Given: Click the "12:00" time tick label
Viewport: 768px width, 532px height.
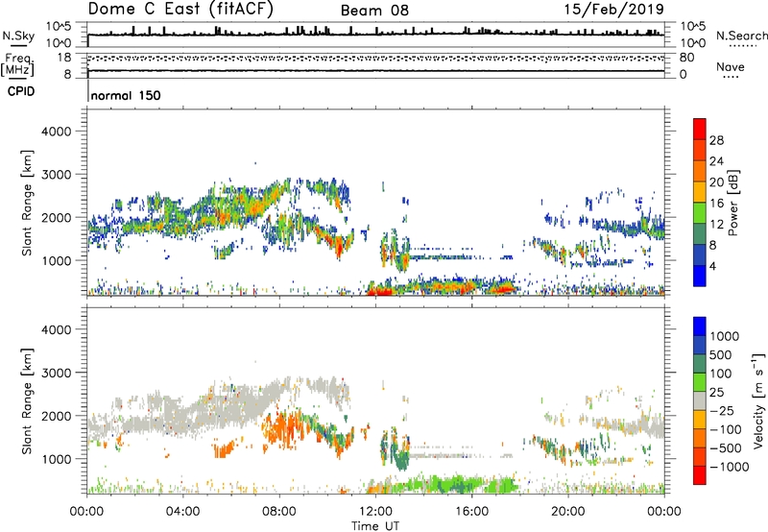Looking at the screenshot, I should click(375, 512).
